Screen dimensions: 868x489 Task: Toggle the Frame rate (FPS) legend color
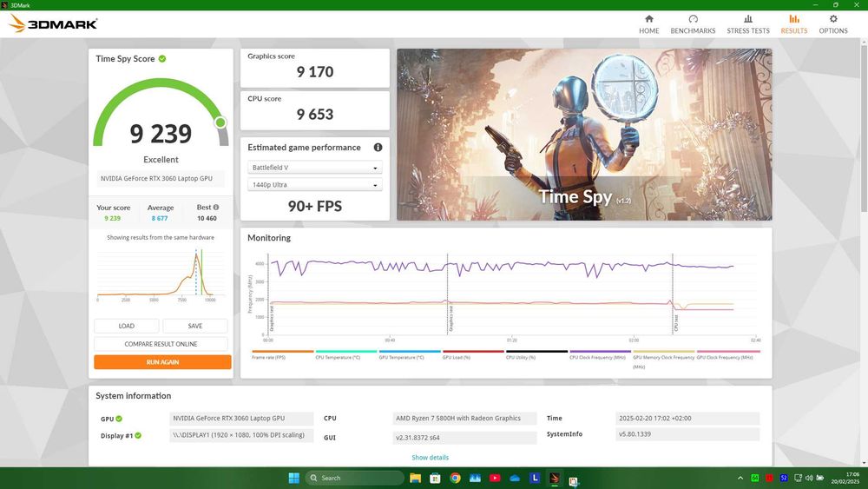(282, 351)
